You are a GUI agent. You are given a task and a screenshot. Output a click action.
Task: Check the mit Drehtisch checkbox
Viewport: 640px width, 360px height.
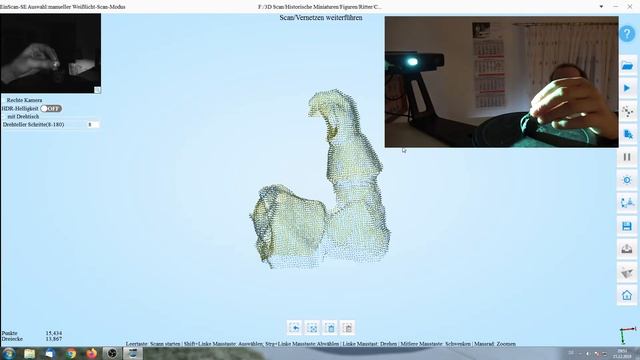point(4,117)
